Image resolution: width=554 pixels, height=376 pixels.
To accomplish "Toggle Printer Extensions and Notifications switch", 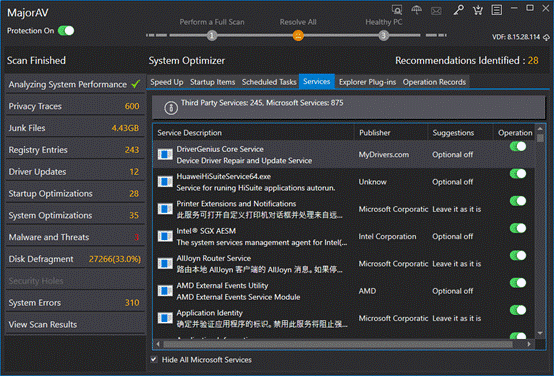I will click(x=518, y=201).
